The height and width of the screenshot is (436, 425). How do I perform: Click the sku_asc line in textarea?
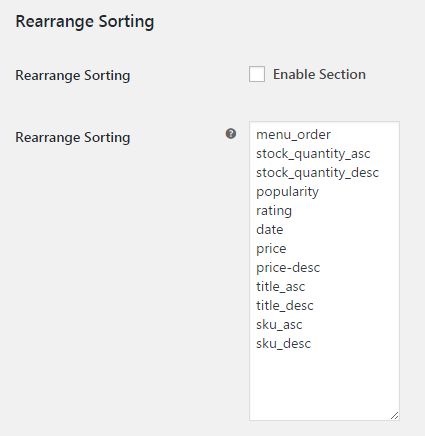279,325
